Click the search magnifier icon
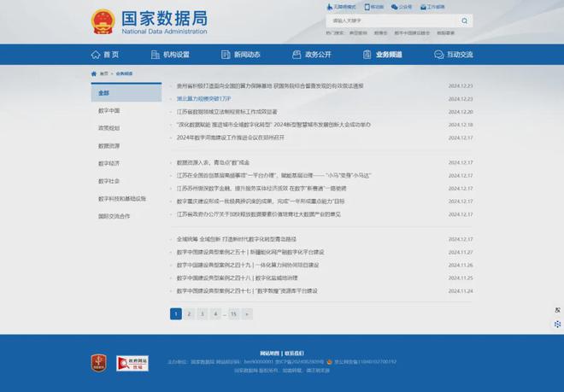 click(x=464, y=20)
